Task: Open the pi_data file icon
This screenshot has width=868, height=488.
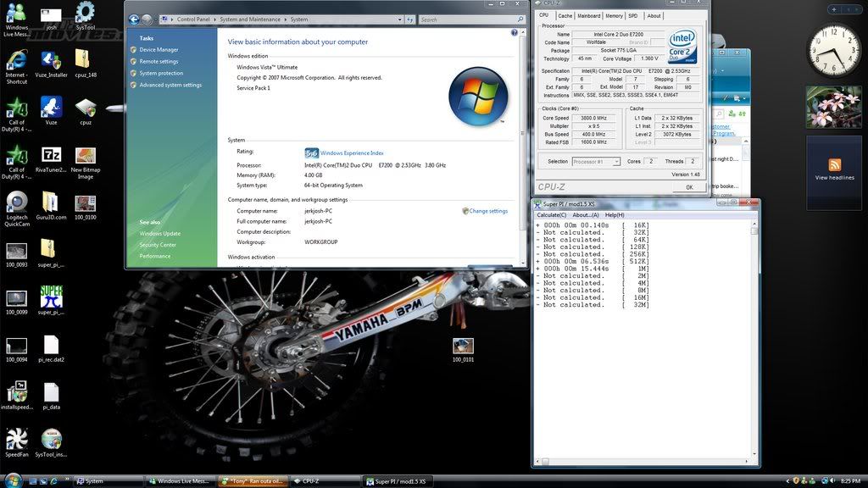Action: click(51, 396)
